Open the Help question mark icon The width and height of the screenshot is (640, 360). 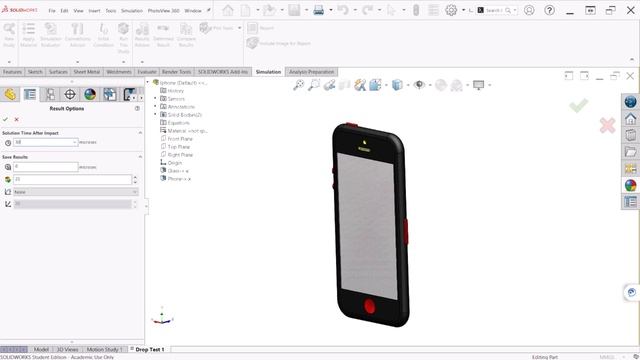(x=549, y=10)
